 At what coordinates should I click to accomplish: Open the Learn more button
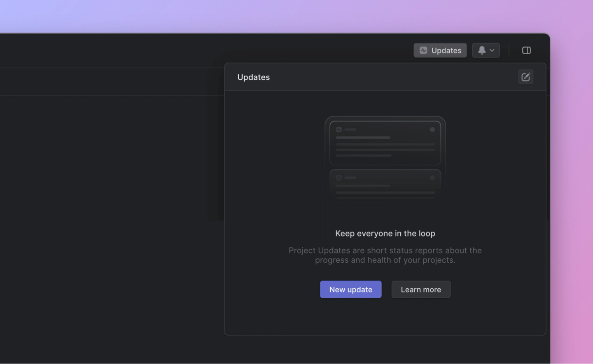(x=421, y=290)
